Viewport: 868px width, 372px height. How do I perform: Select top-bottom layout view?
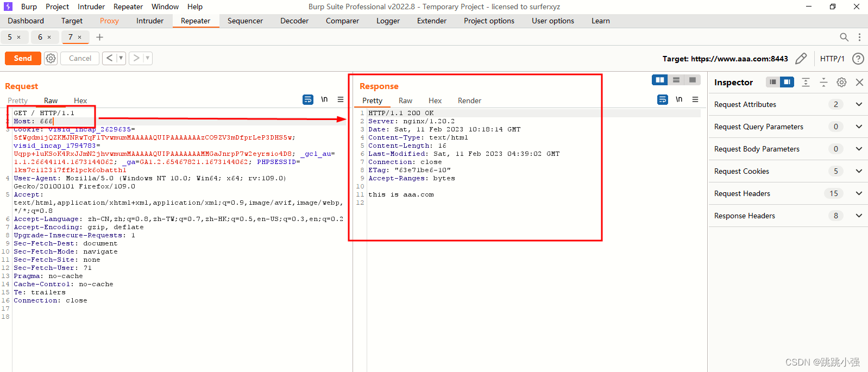pyautogui.click(x=676, y=80)
